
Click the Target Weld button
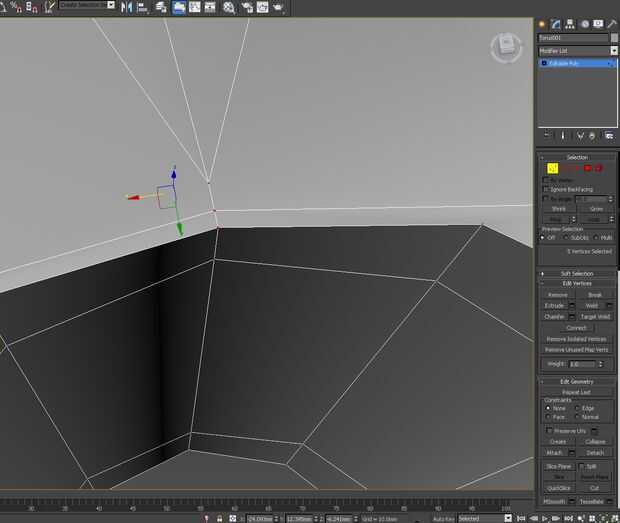pos(595,317)
